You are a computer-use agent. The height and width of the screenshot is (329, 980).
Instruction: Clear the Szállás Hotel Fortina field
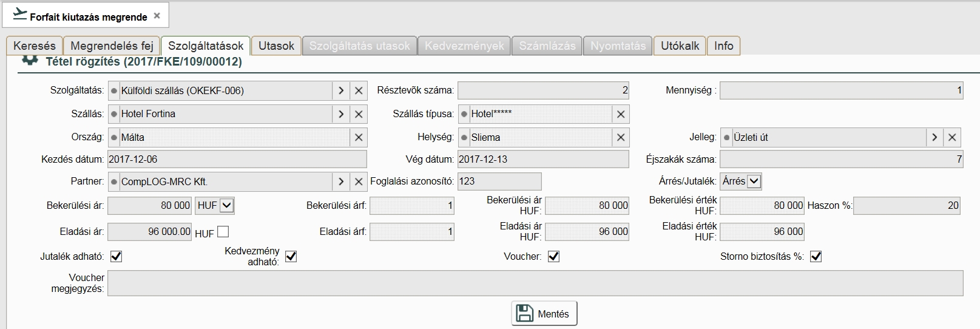[x=359, y=114]
